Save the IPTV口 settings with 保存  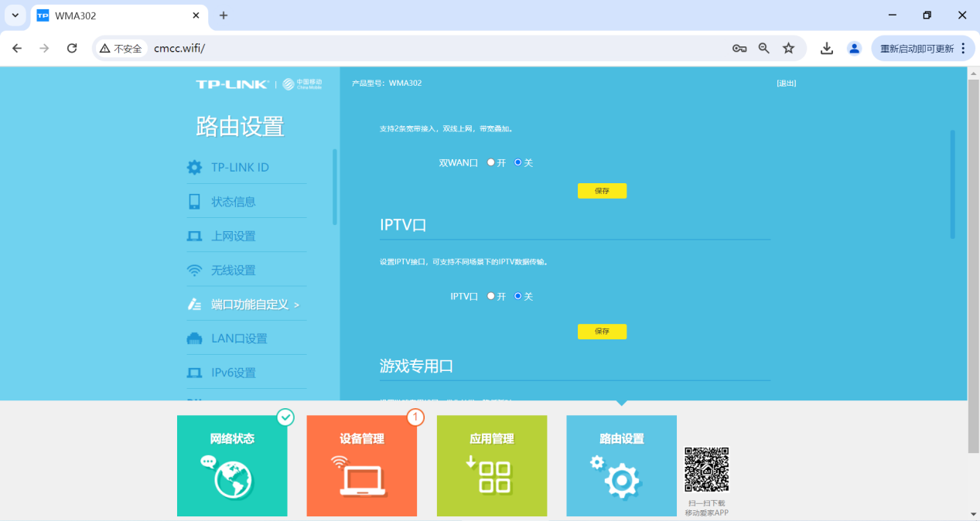(x=602, y=332)
